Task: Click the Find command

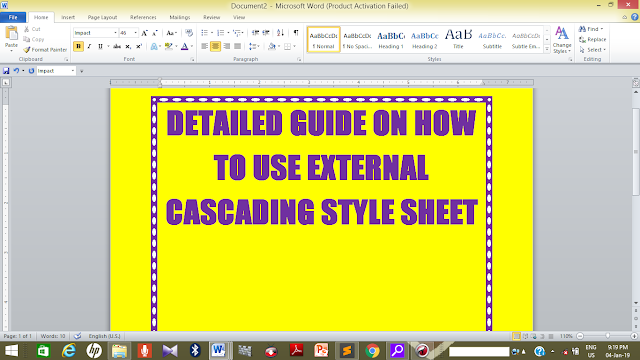Action: [x=590, y=29]
